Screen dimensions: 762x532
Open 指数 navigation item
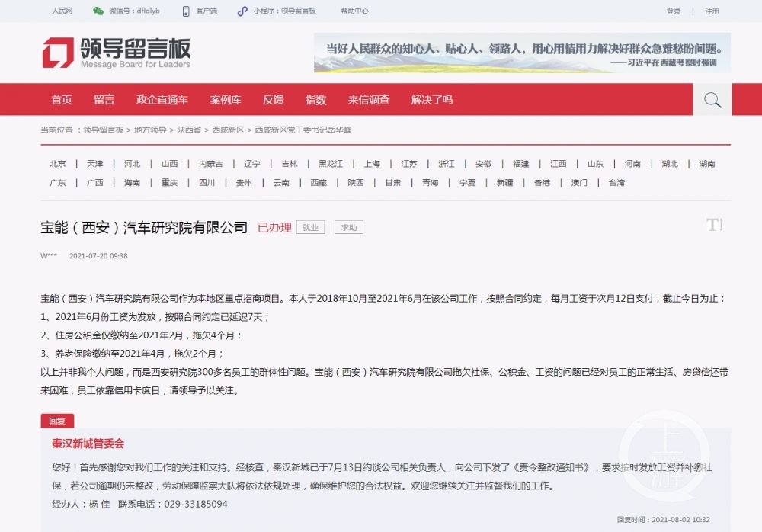[x=316, y=100]
